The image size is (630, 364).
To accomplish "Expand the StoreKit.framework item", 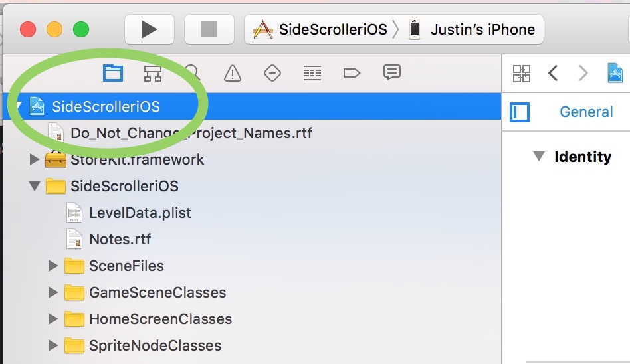I will point(35,159).
